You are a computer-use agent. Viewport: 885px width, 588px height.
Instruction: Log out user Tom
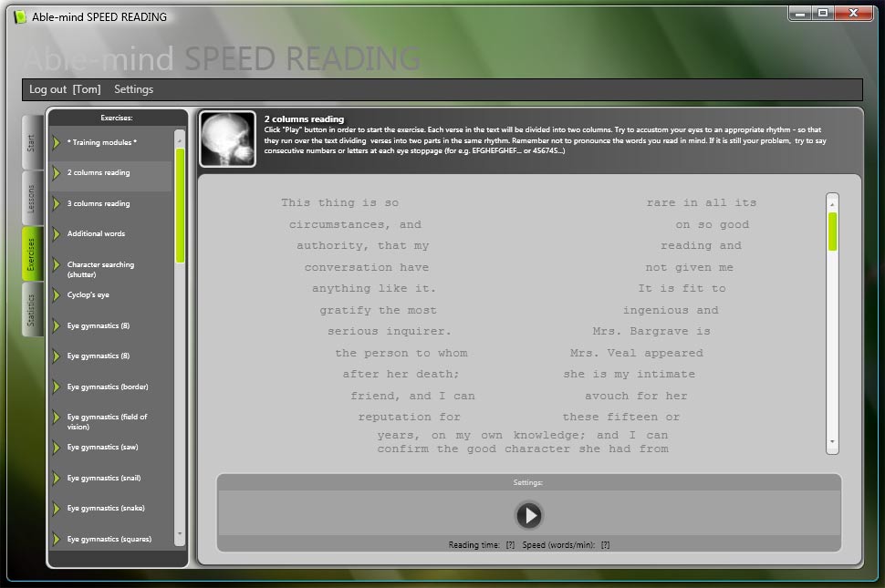pos(65,89)
